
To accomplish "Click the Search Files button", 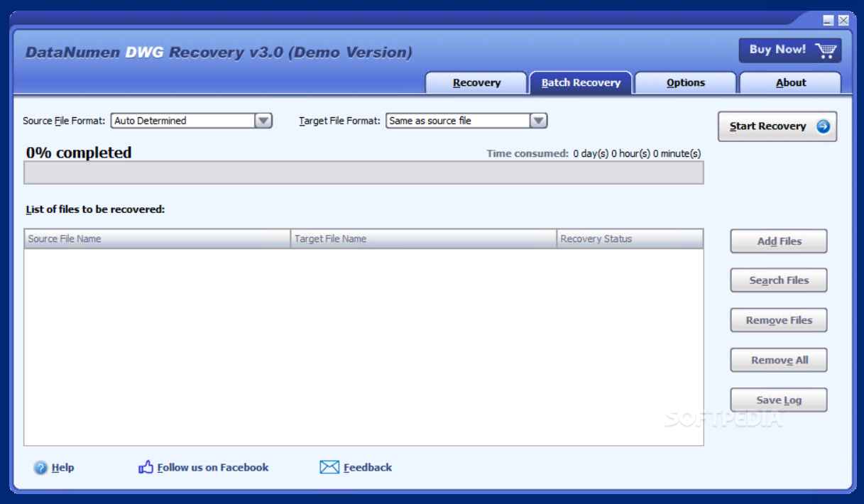I will pos(779,280).
